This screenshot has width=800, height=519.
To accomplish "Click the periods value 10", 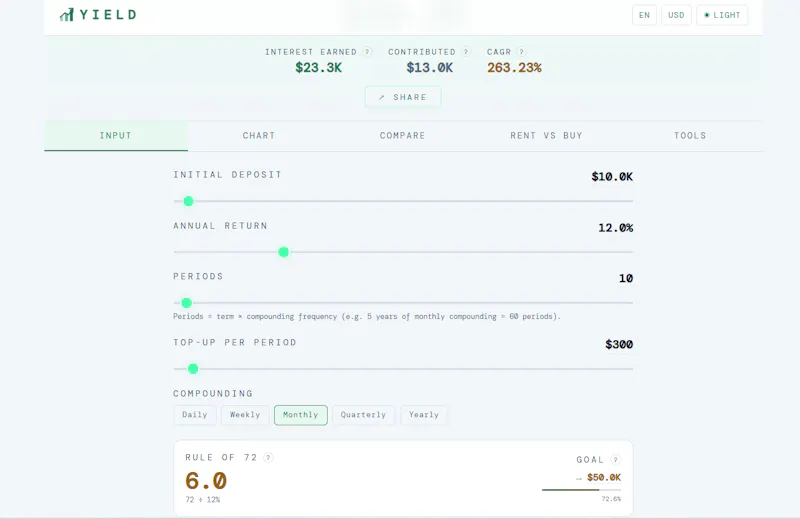I will pyautogui.click(x=626, y=279).
